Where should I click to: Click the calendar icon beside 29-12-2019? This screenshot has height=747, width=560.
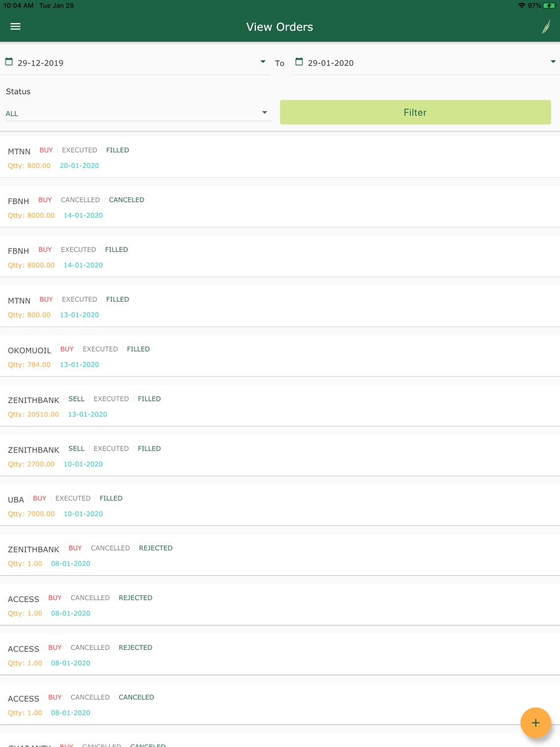tap(9, 61)
